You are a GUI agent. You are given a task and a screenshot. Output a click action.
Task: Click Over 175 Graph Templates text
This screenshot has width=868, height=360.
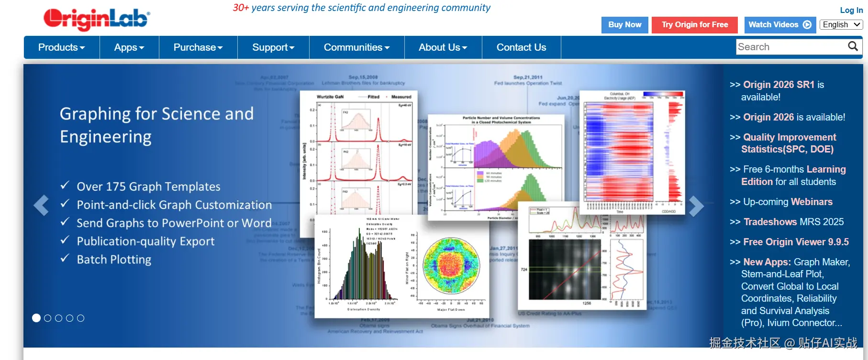tap(149, 186)
